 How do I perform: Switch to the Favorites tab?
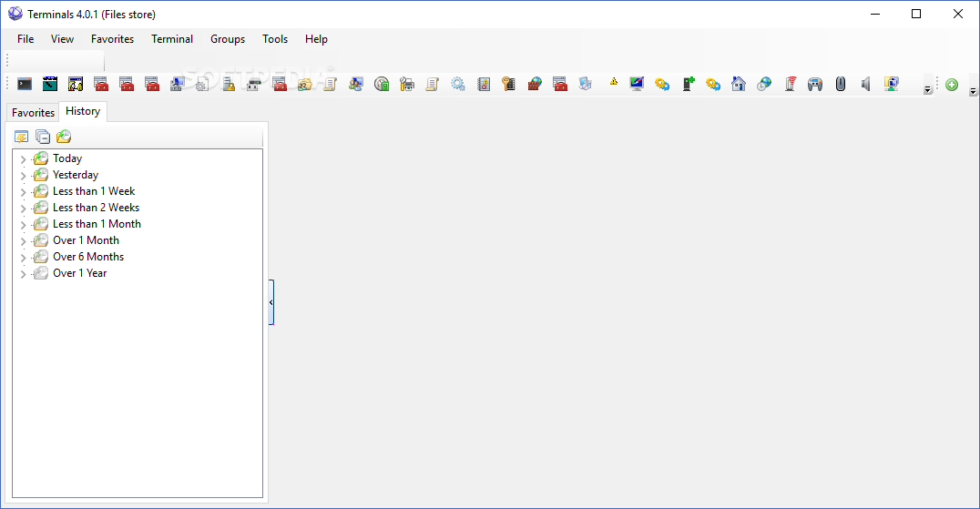point(33,112)
